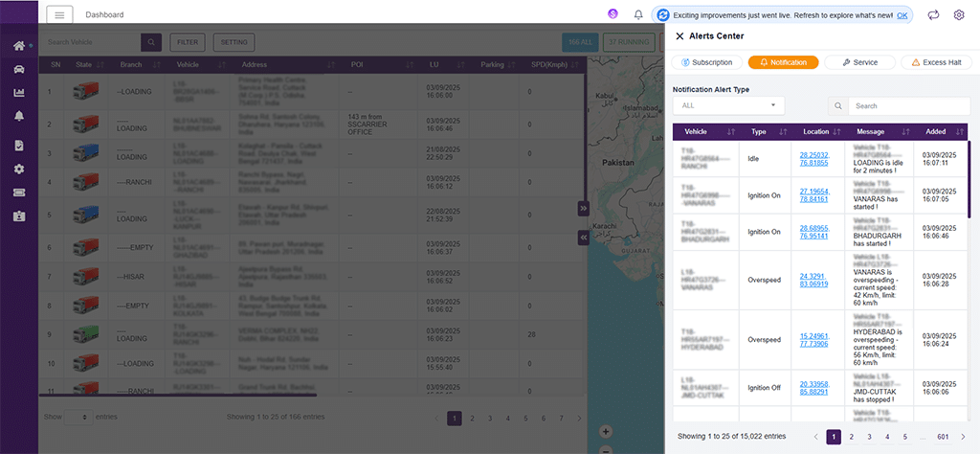This screenshot has height=454, width=980.
Task: Go to dashboard table page 3
Action: coord(490,419)
